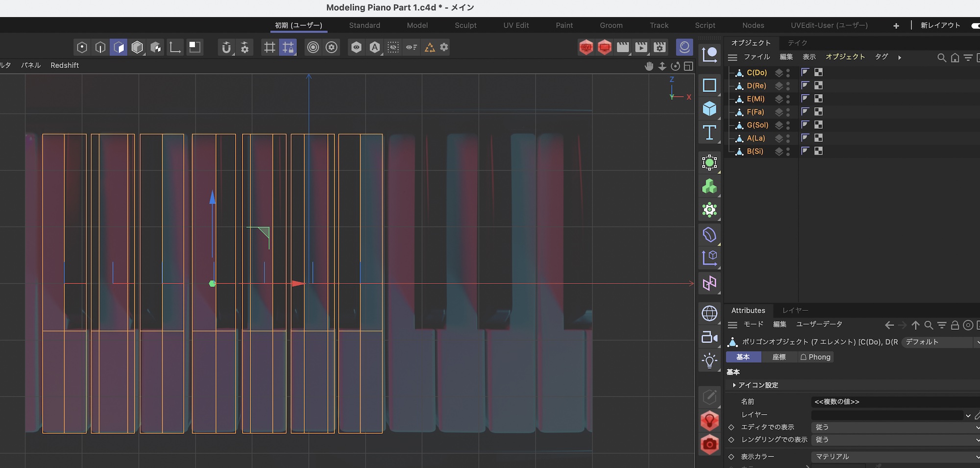Click the Cube primitive icon
The width and height of the screenshot is (980, 468).
click(x=709, y=109)
